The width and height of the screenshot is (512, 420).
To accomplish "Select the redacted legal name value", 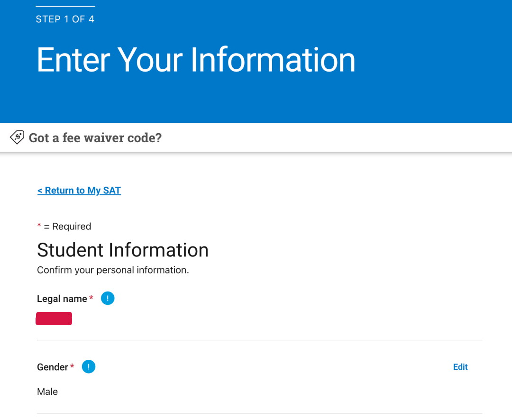I will (x=54, y=319).
